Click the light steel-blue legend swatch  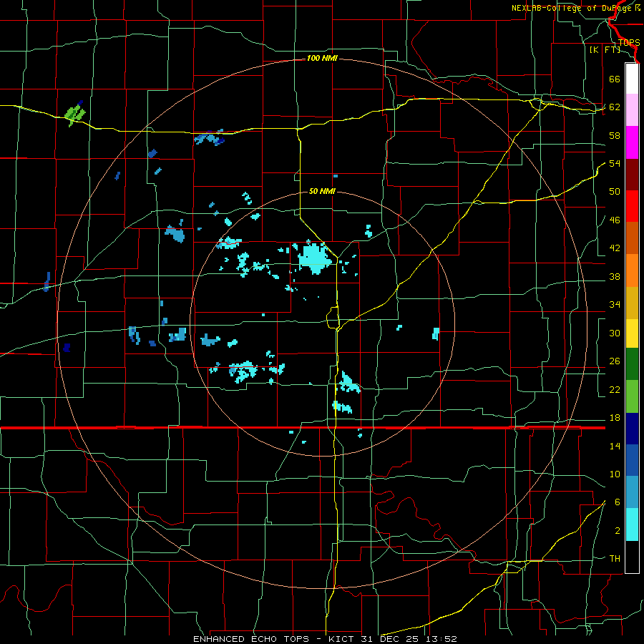pyautogui.click(x=632, y=492)
